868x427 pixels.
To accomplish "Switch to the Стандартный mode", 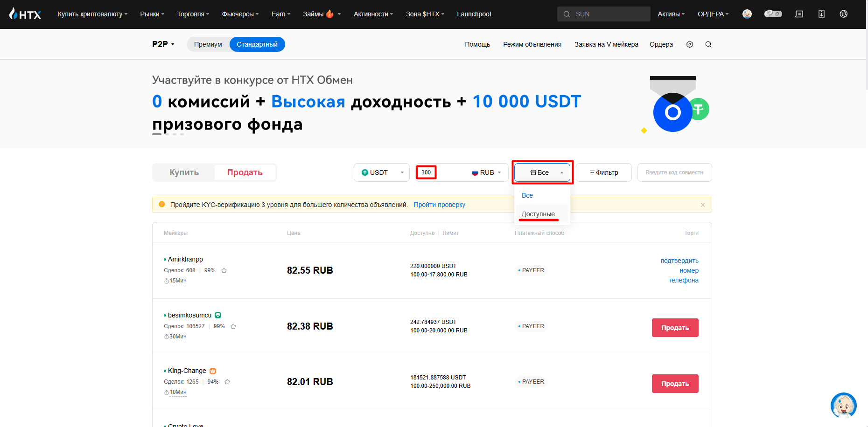I will [x=257, y=44].
